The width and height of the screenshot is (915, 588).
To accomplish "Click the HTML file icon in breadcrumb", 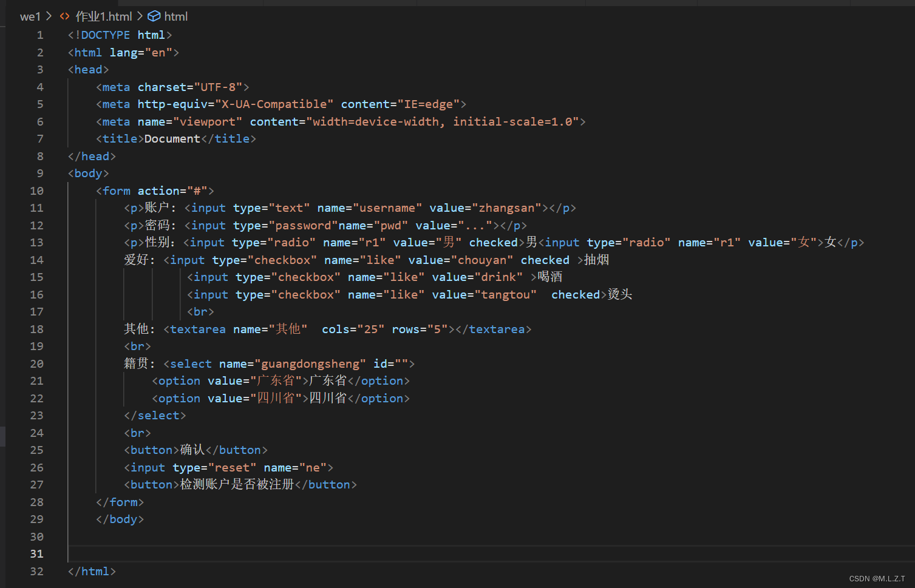I will click(x=65, y=16).
